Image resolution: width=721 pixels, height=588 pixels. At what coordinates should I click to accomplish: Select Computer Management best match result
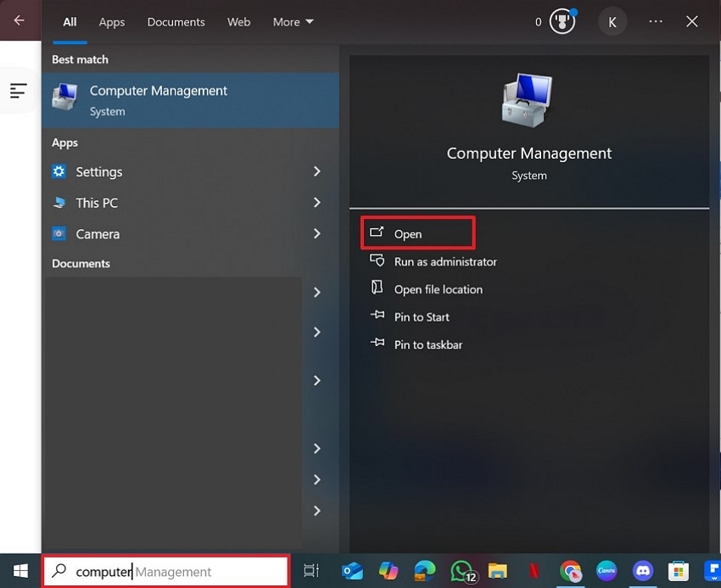(190, 100)
